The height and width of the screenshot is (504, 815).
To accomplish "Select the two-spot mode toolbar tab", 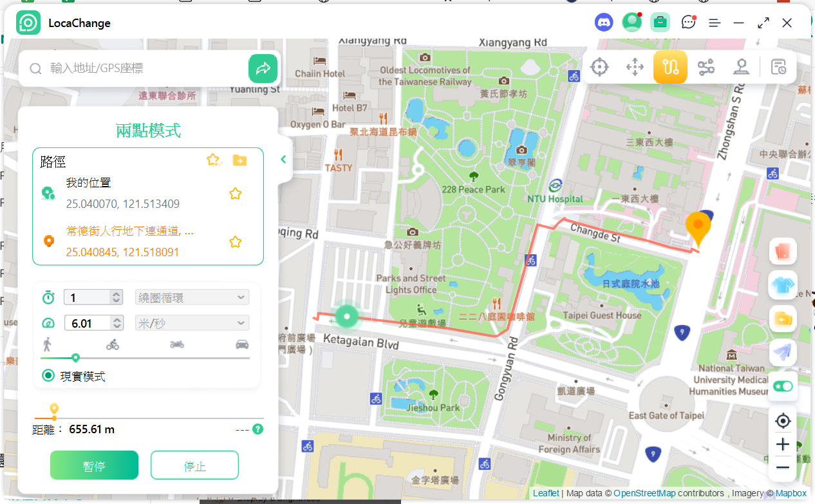I will [670, 67].
